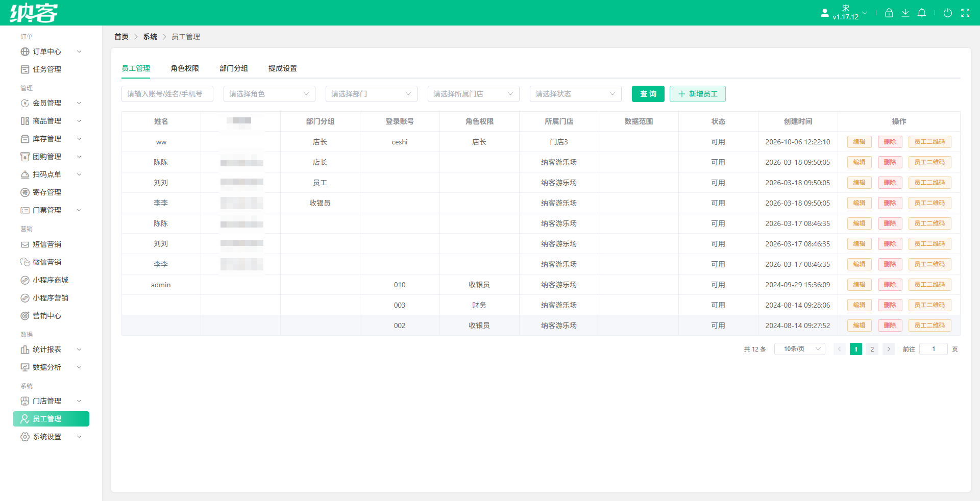Switch to 提成设置 tab
The image size is (980, 501).
click(283, 68)
